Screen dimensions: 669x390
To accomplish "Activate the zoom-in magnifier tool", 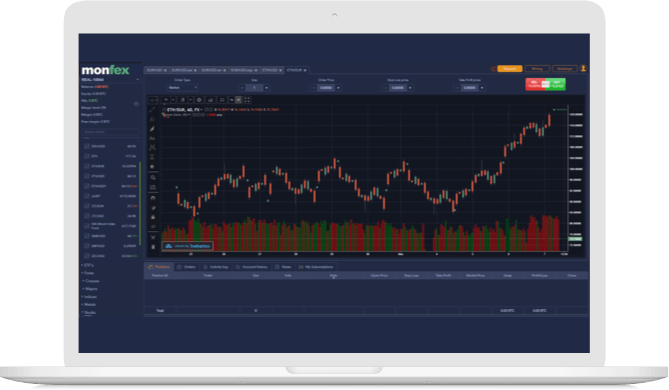I will (153, 178).
